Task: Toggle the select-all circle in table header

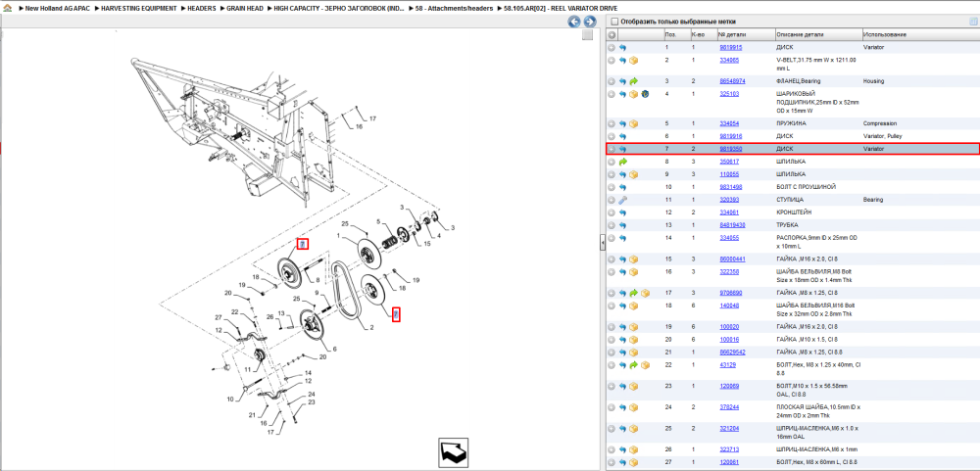Action: [x=612, y=35]
